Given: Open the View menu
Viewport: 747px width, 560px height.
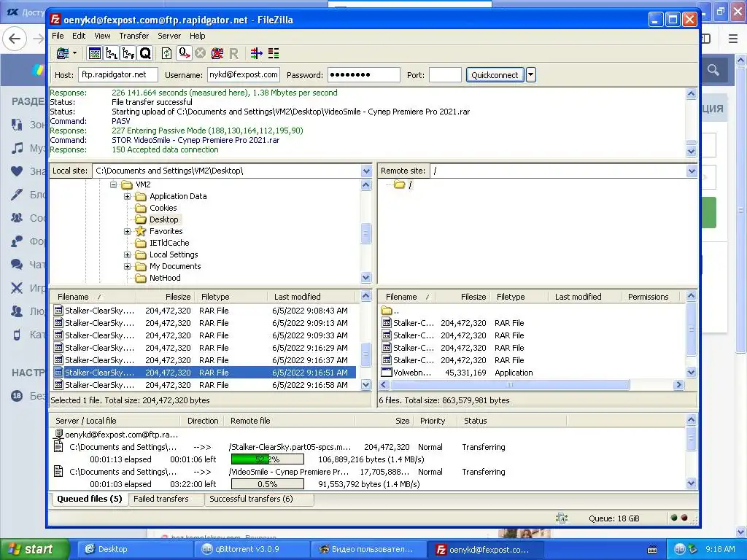Looking at the screenshot, I should (102, 36).
